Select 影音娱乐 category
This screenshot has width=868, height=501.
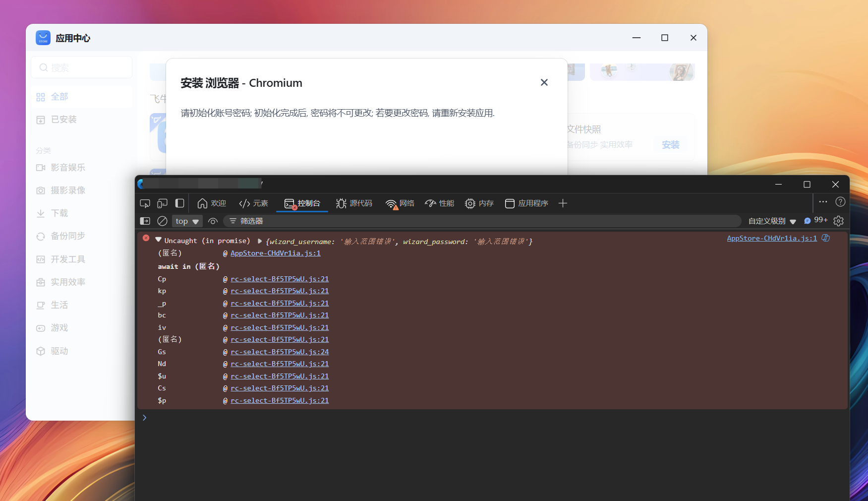point(82,168)
